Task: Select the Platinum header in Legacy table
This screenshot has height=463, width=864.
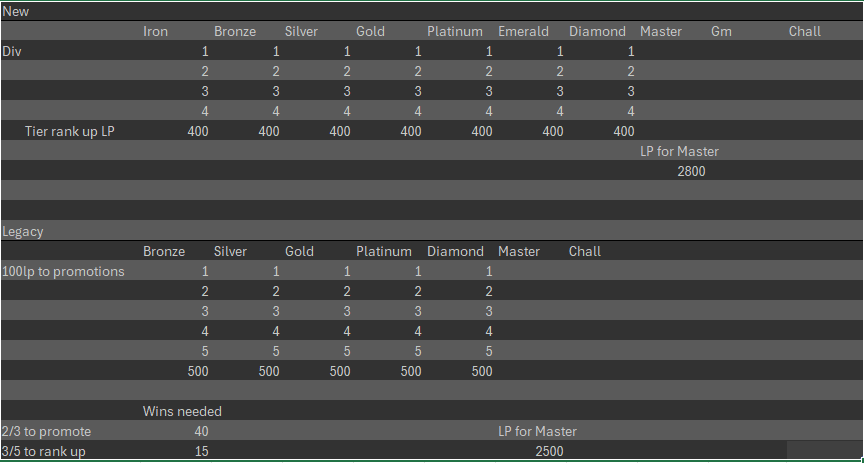Action: 384,252
